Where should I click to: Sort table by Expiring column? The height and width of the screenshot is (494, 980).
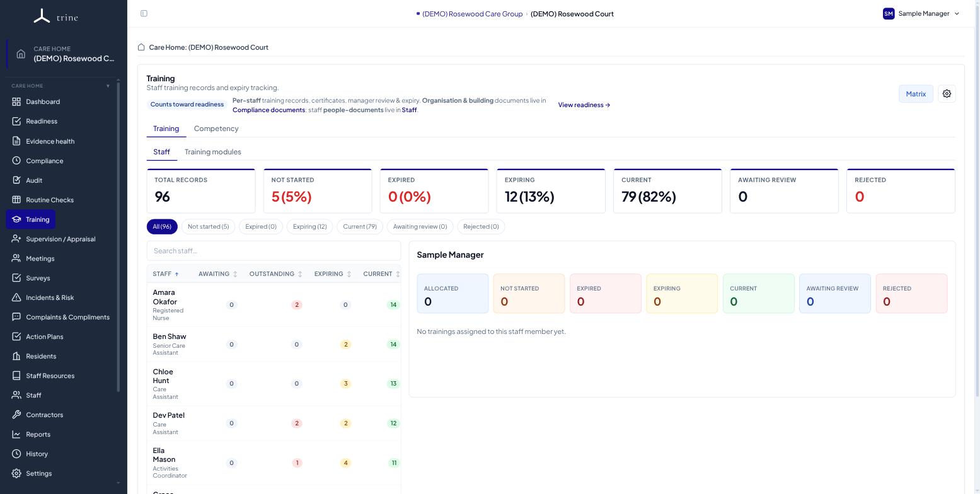(x=333, y=274)
